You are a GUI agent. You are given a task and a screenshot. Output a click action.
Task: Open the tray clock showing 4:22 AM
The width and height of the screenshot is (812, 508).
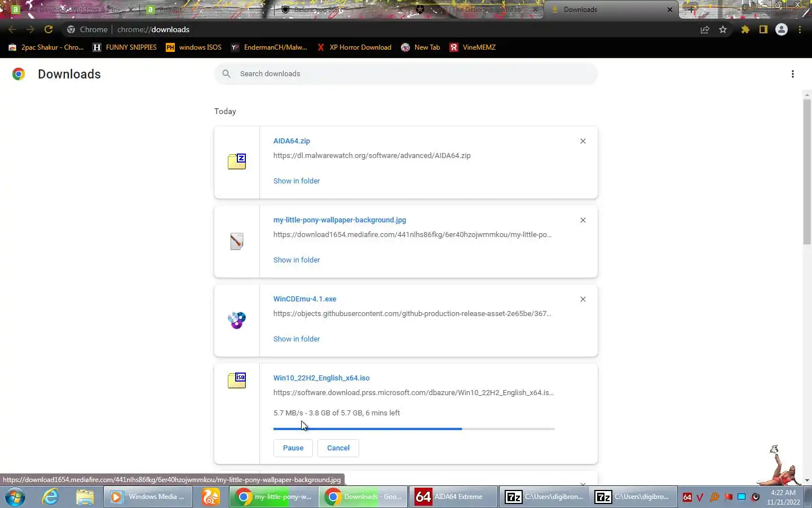(x=783, y=497)
